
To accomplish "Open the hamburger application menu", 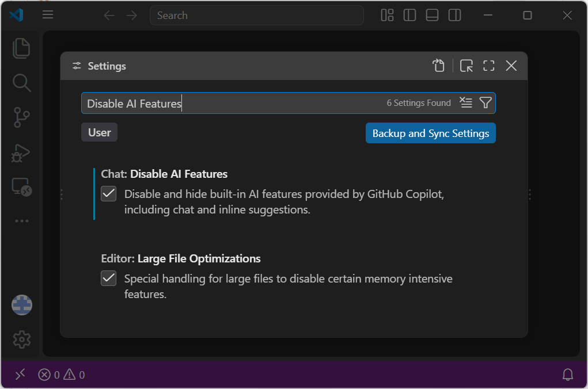I will point(48,15).
